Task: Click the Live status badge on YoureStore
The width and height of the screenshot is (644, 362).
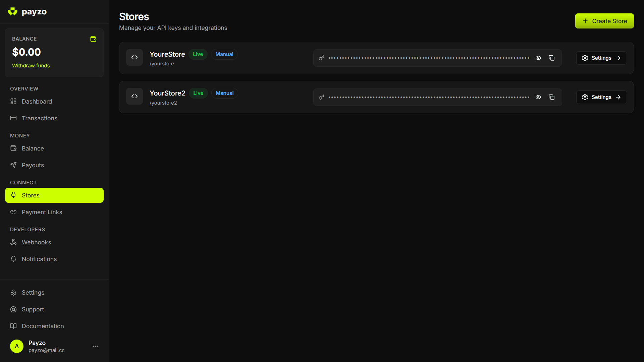Action: (x=198, y=54)
